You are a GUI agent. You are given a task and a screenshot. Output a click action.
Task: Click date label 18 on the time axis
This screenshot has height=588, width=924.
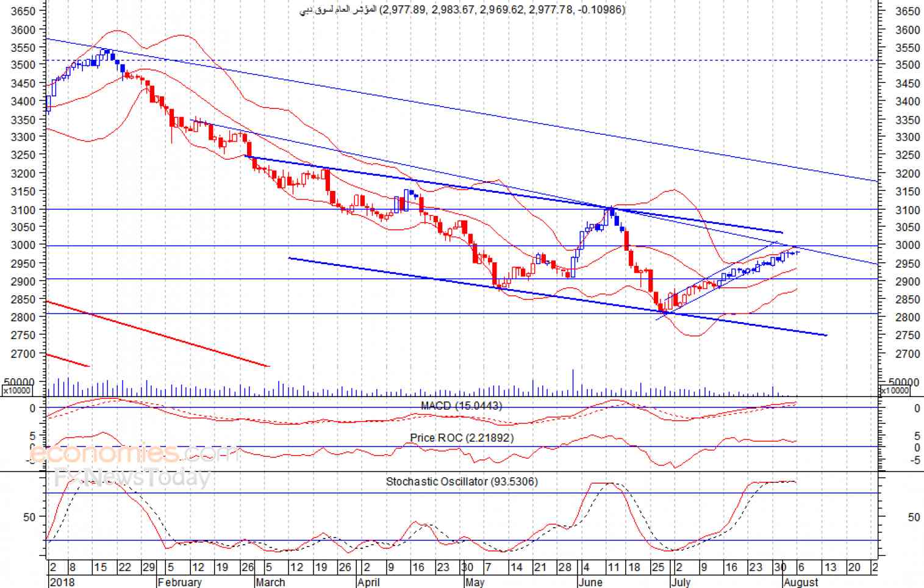click(634, 567)
